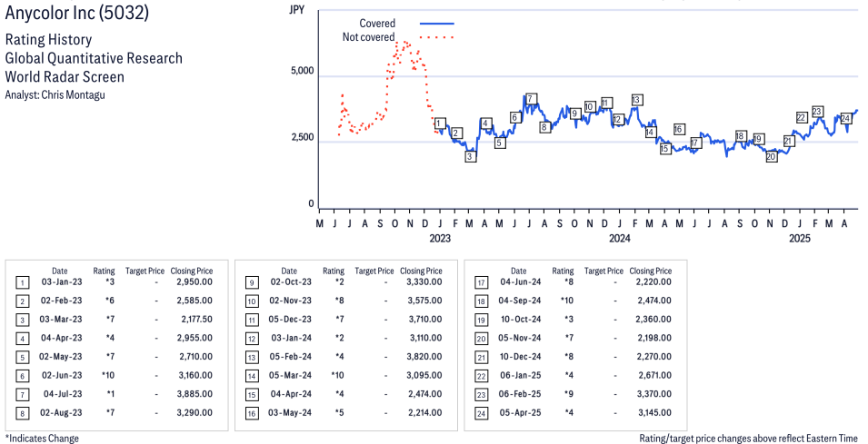The width and height of the screenshot is (868, 444).
Task: Click the closing price '3,885.00'
Action: (x=195, y=394)
